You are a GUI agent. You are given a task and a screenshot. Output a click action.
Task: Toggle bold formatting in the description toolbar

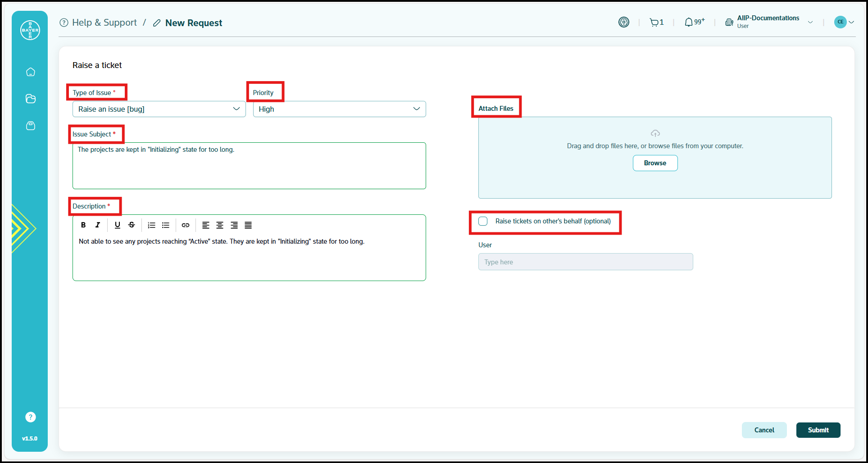coord(83,225)
